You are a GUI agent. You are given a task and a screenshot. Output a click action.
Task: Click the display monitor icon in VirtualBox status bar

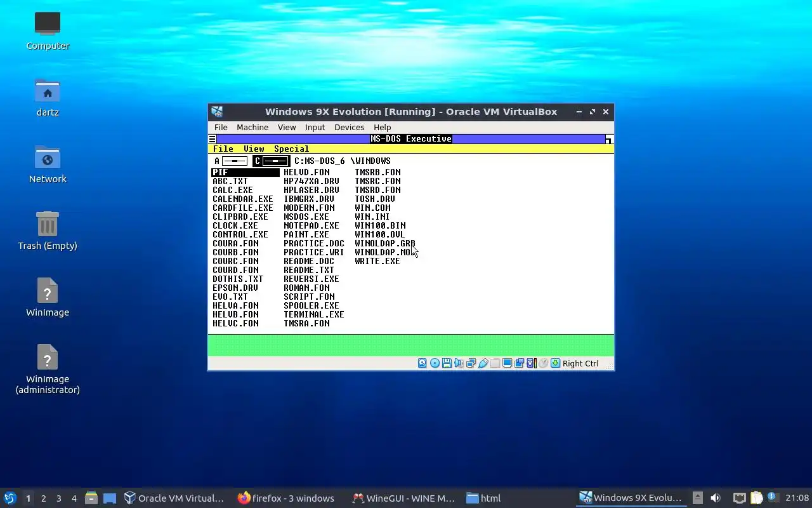point(507,363)
